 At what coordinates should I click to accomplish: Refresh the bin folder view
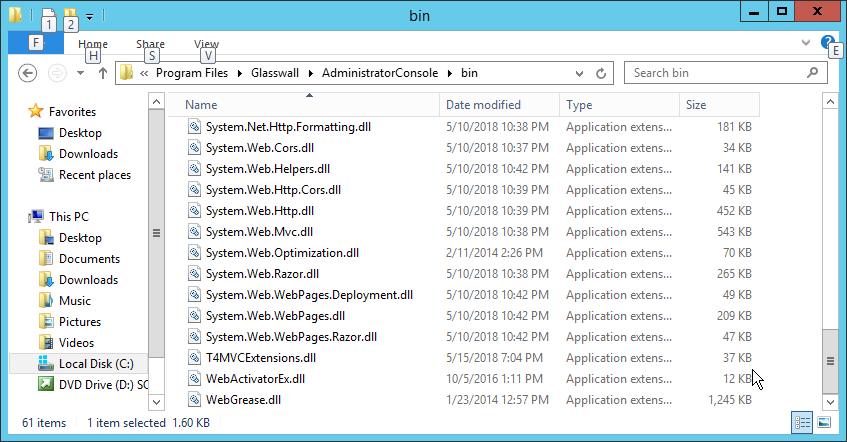[601, 73]
